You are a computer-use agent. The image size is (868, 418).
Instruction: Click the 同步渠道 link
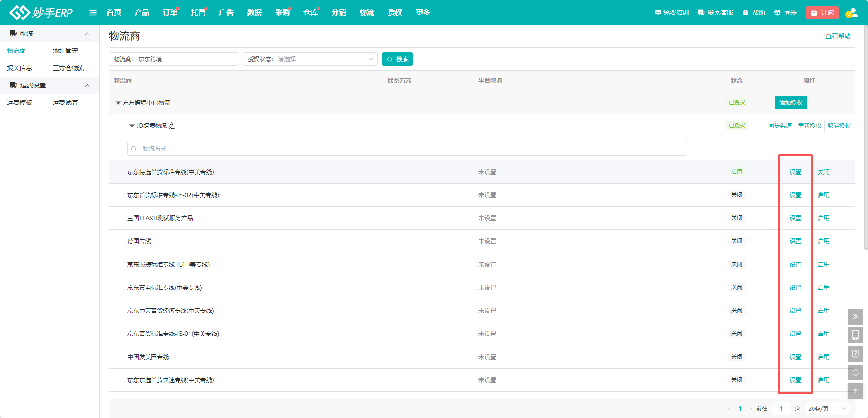click(780, 126)
